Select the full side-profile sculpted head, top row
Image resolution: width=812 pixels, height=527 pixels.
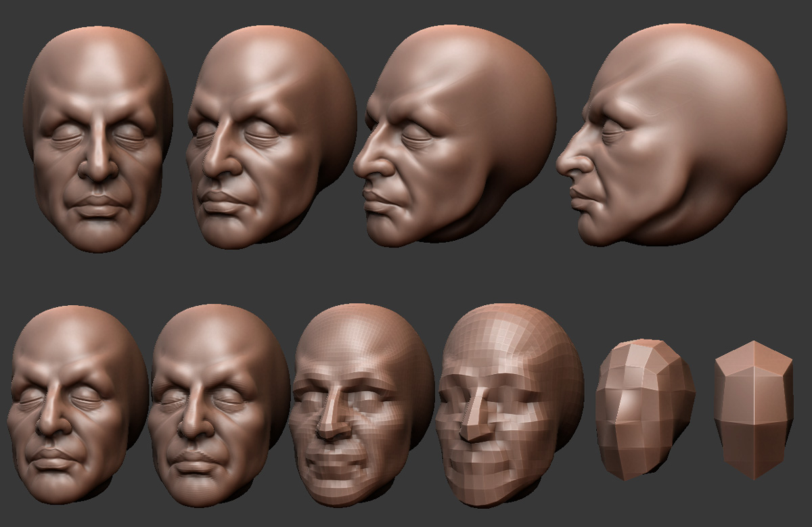(672, 135)
